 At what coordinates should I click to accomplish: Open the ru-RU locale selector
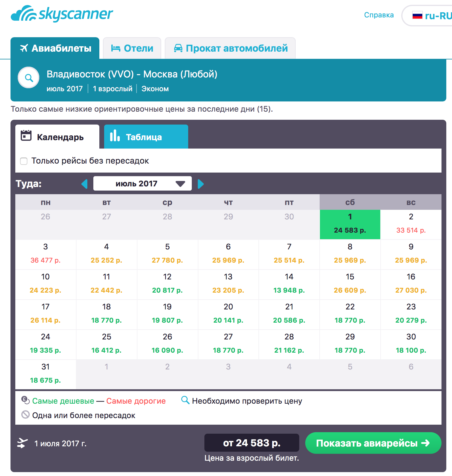point(427,16)
